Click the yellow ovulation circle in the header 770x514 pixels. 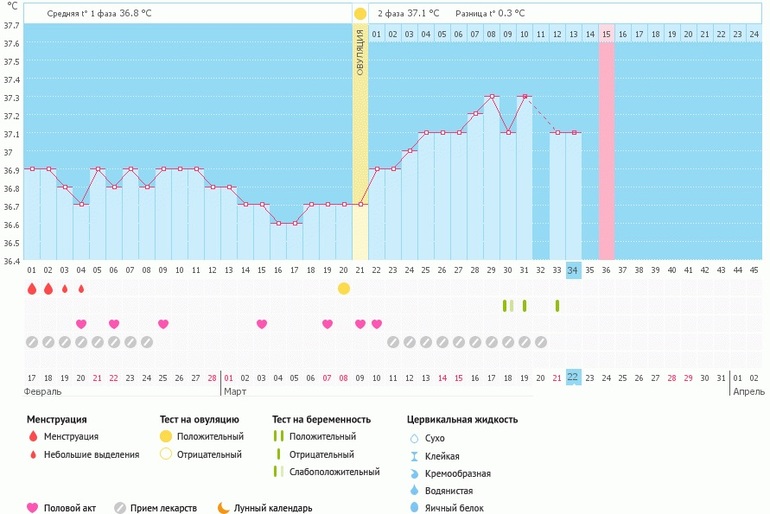tap(360, 13)
